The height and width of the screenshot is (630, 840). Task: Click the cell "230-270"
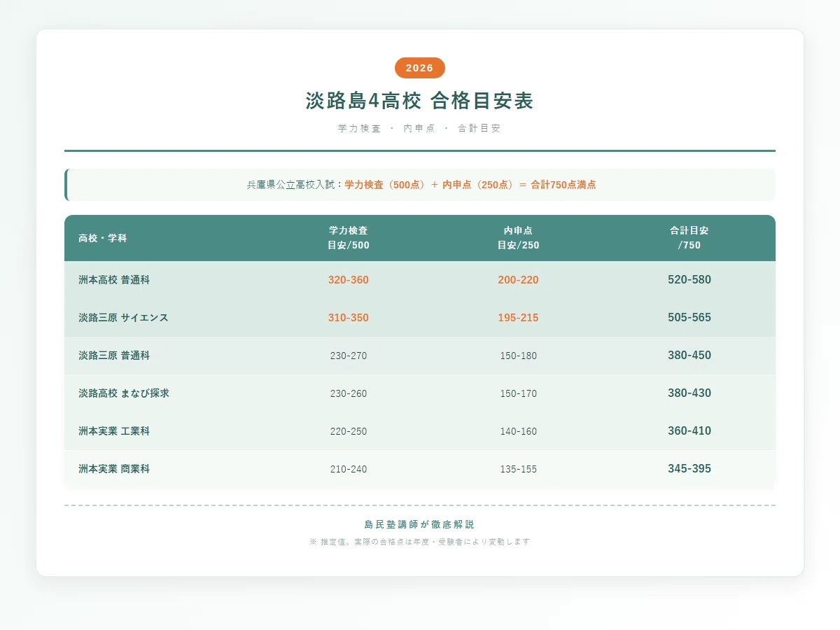(x=349, y=356)
